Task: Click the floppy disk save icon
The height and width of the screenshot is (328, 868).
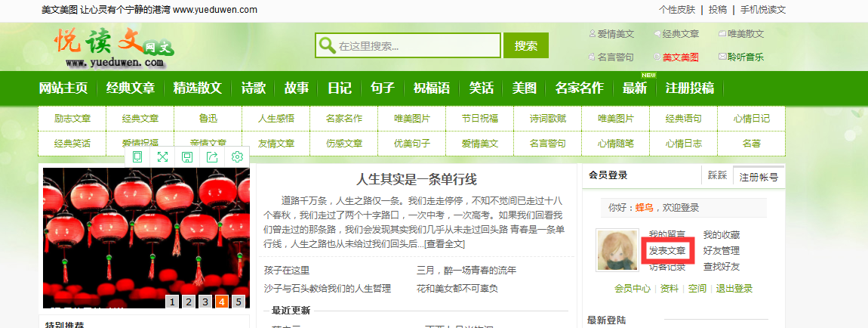Action: pyautogui.click(x=187, y=157)
